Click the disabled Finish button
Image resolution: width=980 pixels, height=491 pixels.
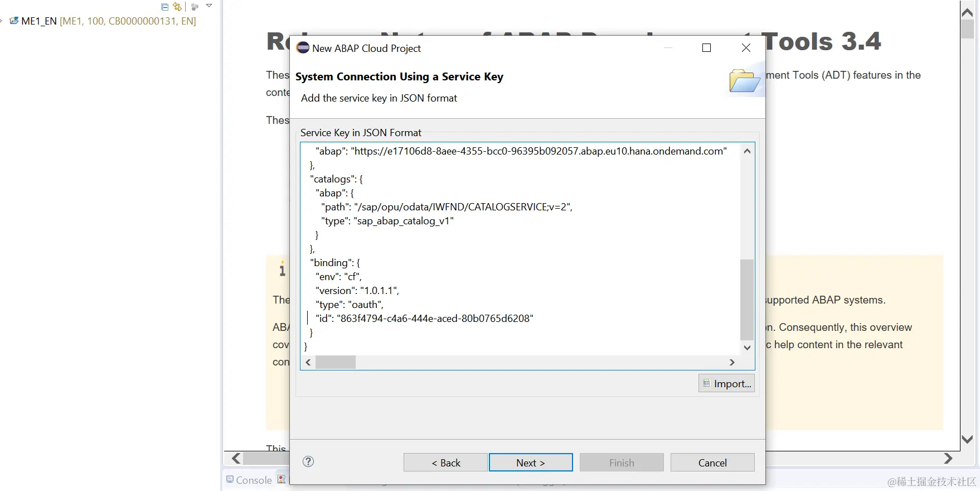tap(622, 463)
